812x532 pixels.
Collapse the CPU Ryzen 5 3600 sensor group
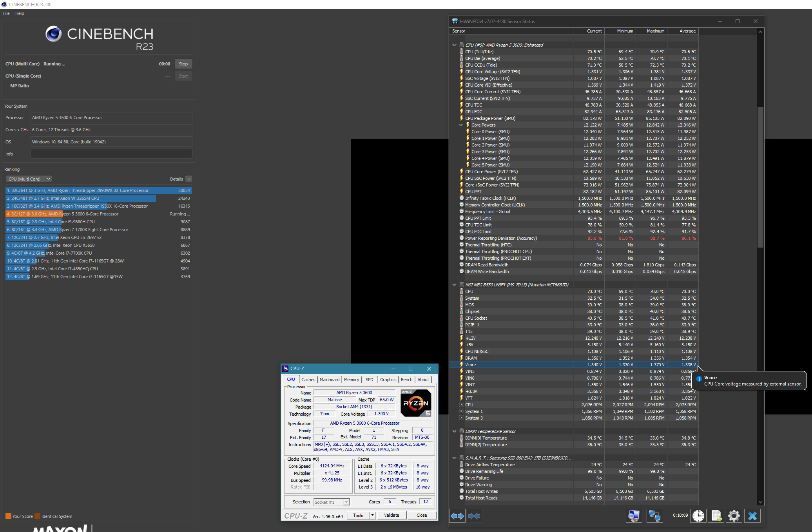[454, 45]
